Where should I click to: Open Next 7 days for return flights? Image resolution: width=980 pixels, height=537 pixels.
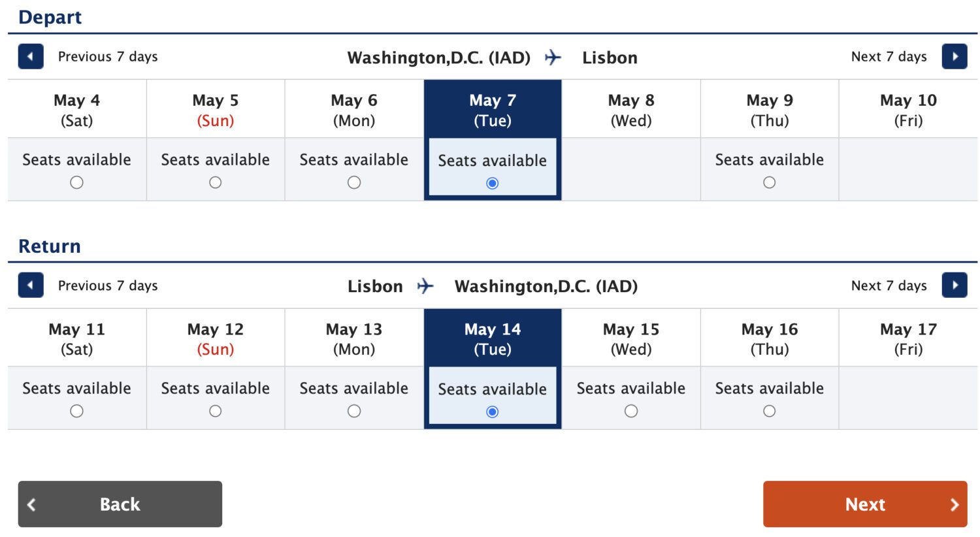tap(889, 285)
